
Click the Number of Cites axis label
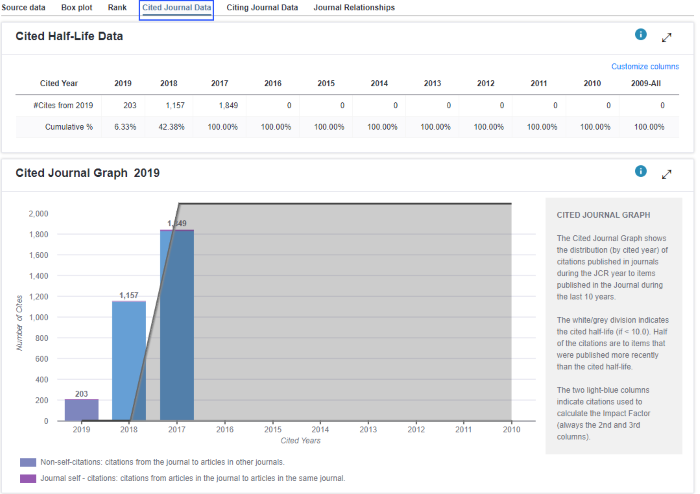pos(19,323)
